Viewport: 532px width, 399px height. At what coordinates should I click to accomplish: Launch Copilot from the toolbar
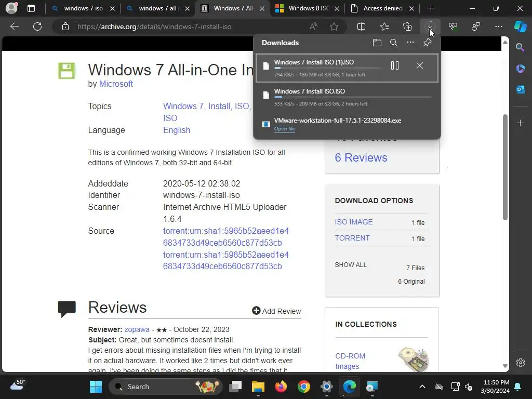(x=520, y=26)
